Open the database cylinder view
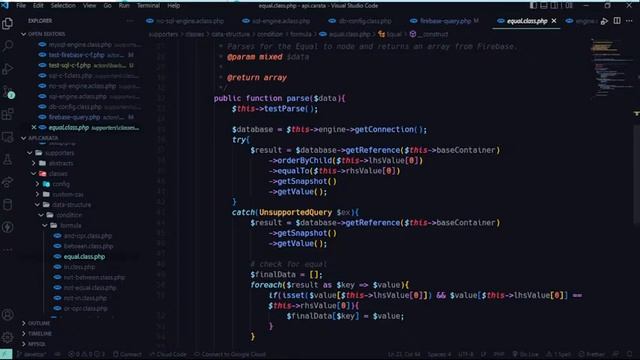The image size is (640, 360). [7, 204]
